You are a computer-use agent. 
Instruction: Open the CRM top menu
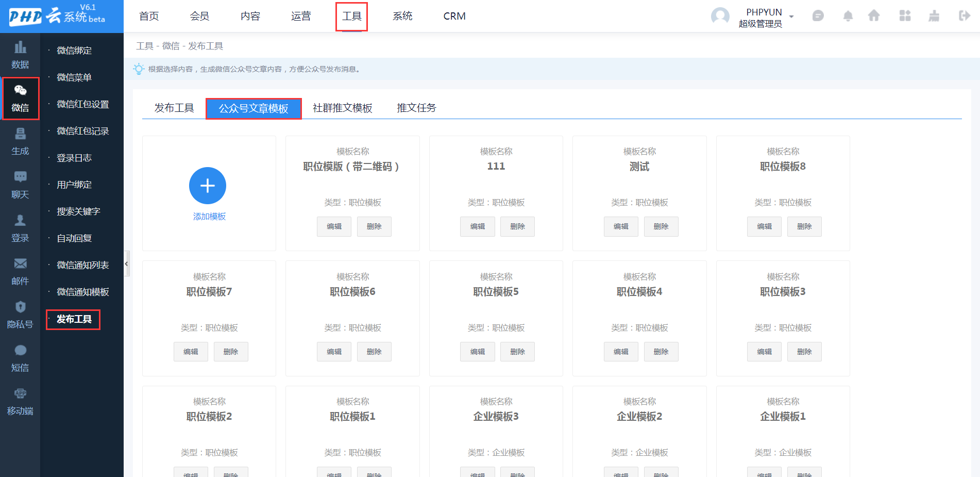point(454,17)
